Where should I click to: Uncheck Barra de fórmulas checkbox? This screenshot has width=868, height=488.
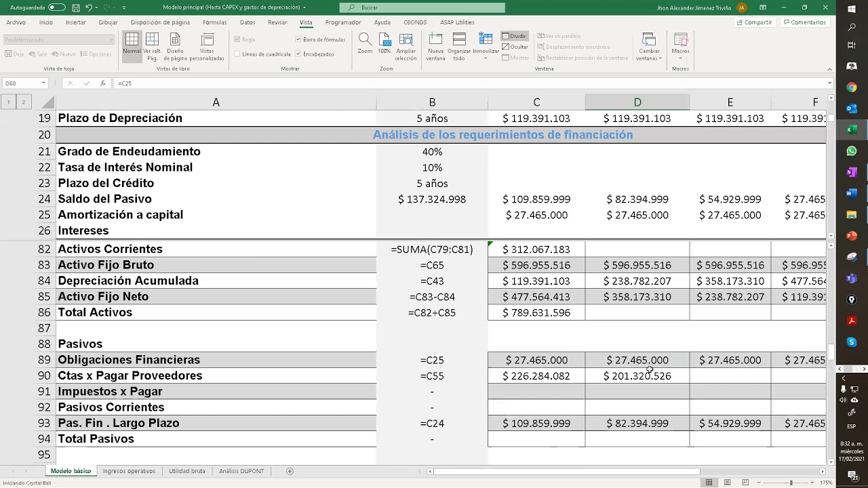pyautogui.click(x=298, y=39)
